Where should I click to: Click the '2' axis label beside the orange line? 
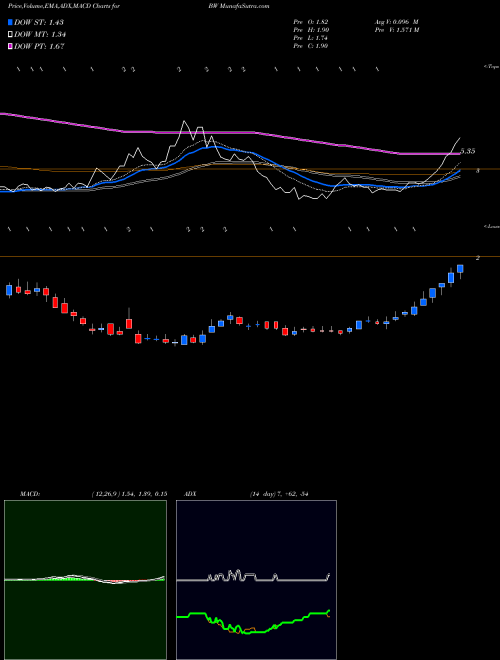coord(477,258)
